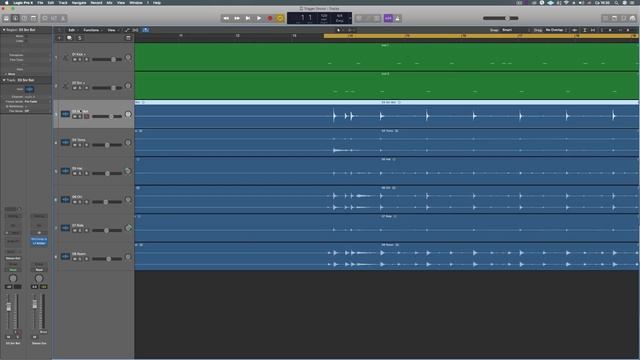Solo the 01 Kick track
640x360 pixels.
[80, 60]
